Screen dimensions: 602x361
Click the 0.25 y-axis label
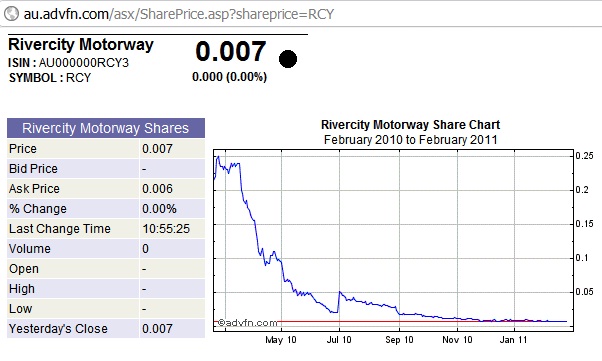584,156
